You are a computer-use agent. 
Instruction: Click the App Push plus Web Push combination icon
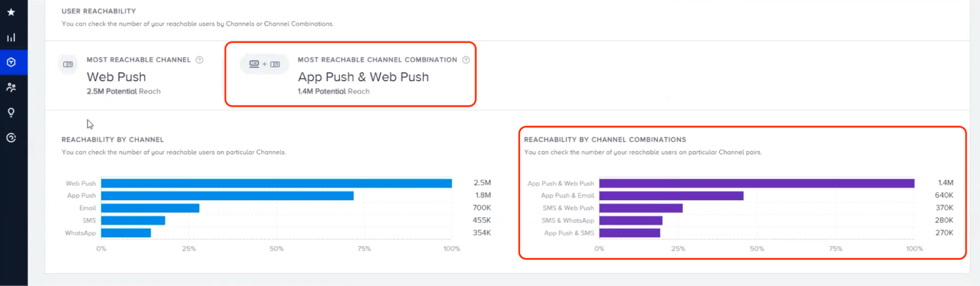[x=264, y=64]
